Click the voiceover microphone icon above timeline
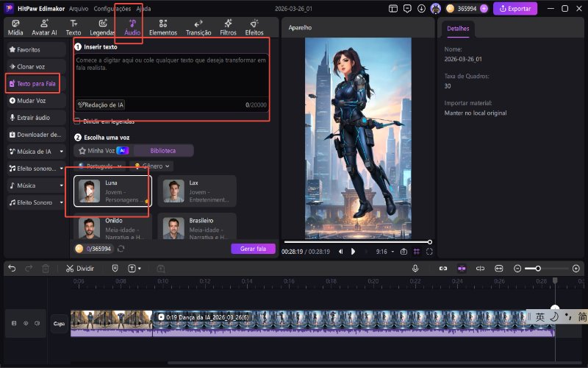Screen dimensions: 588x368 (x=415, y=269)
